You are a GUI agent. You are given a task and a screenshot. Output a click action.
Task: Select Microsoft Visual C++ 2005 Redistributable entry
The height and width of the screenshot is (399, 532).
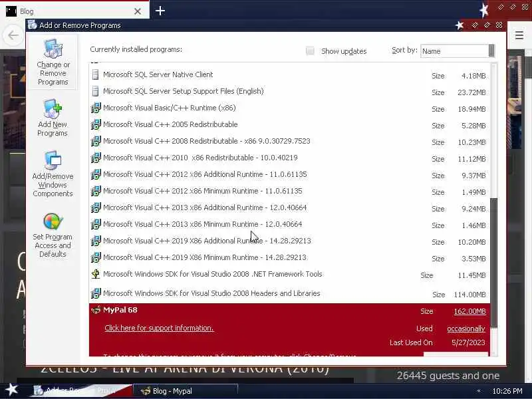289,124
